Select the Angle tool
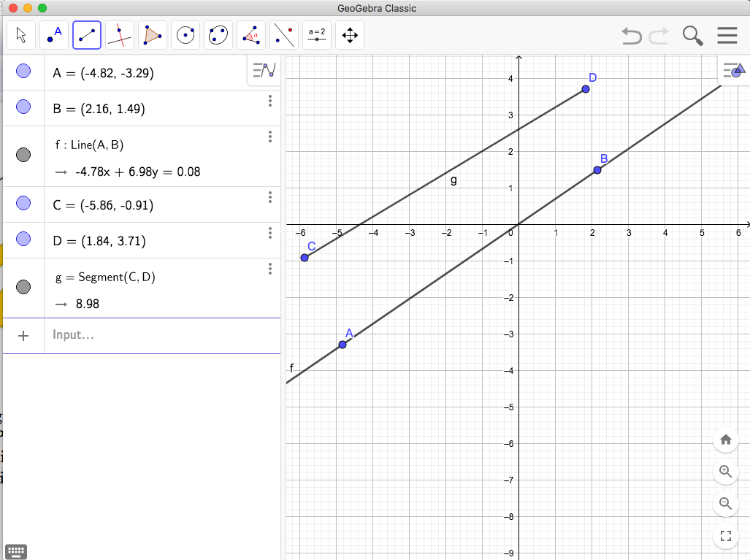Viewport: 750px width, 560px height. pos(250,34)
